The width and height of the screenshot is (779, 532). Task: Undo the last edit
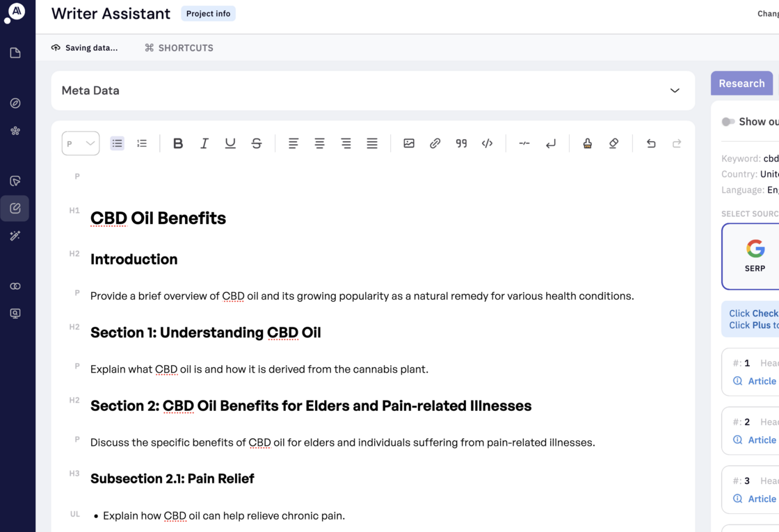[651, 143]
